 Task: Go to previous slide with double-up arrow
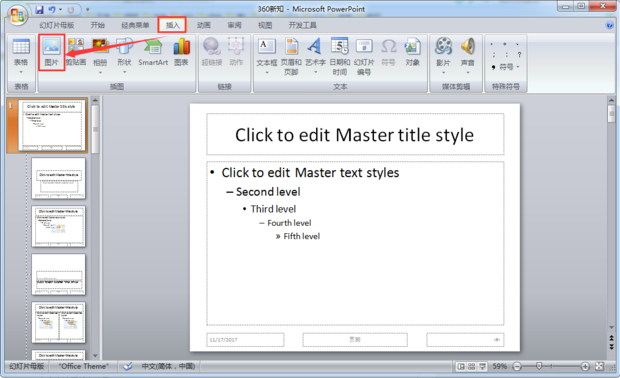click(x=611, y=338)
